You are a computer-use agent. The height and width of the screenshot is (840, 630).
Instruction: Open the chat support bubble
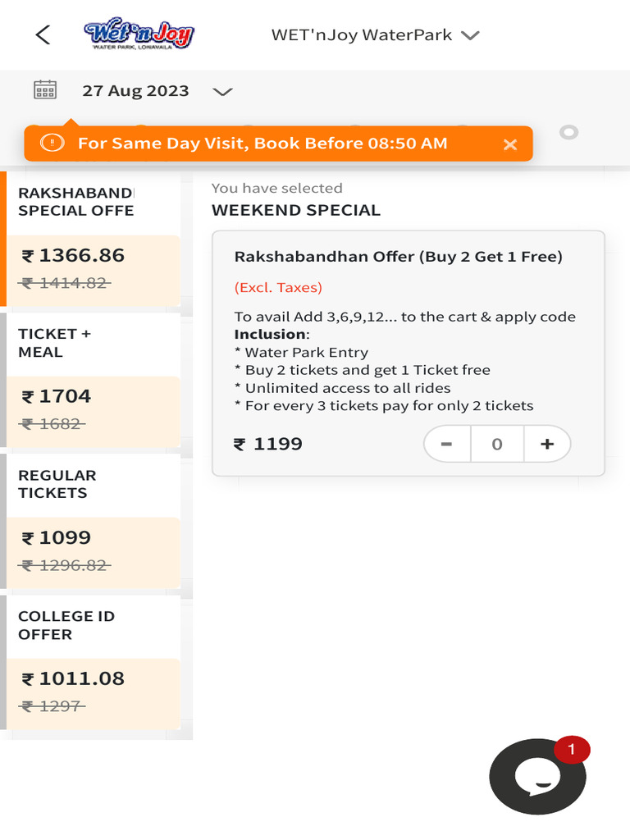(537, 777)
